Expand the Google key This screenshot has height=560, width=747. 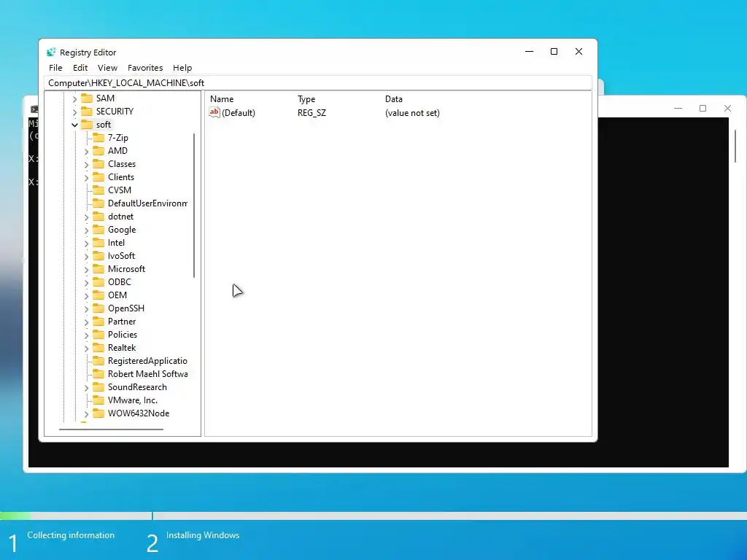point(86,230)
